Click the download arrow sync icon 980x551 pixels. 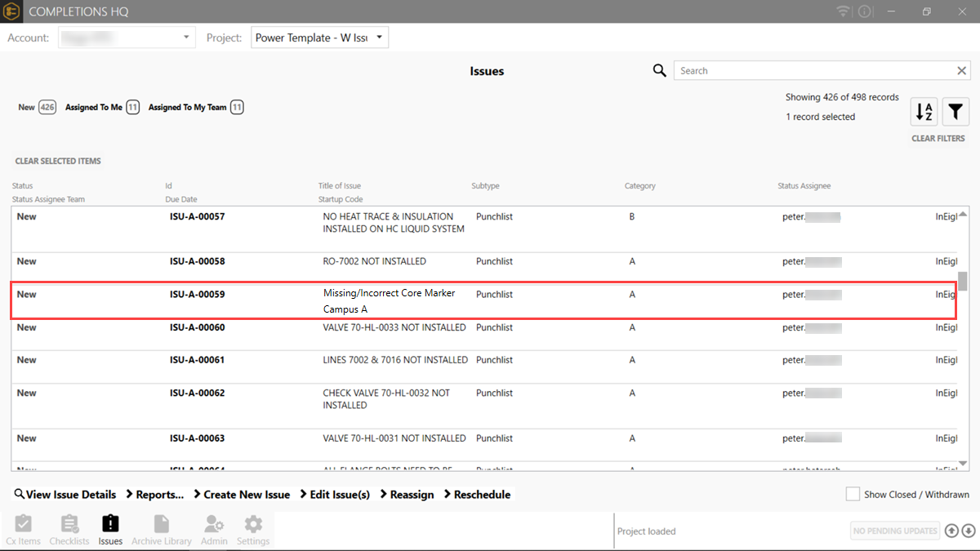click(x=969, y=531)
